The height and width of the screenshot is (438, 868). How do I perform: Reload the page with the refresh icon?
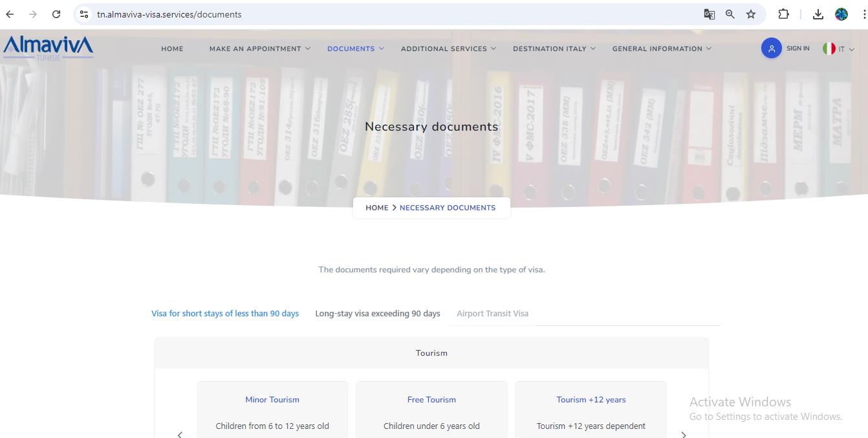(x=56, y=14)
